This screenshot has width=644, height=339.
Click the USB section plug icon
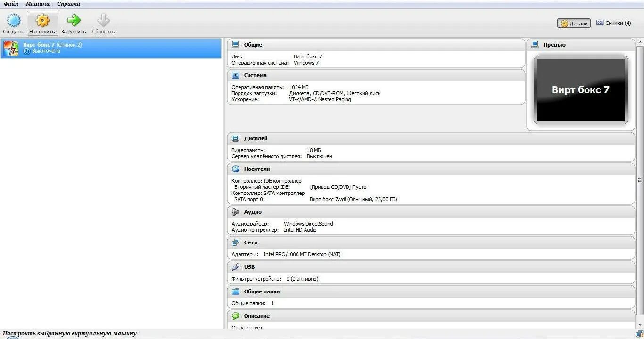(x=236, y=267)
